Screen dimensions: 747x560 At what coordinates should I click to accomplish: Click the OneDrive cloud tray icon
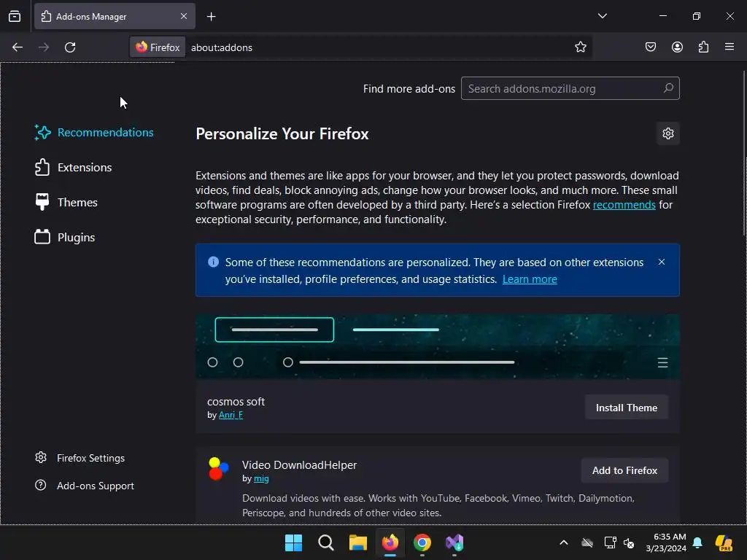point(587,542)
